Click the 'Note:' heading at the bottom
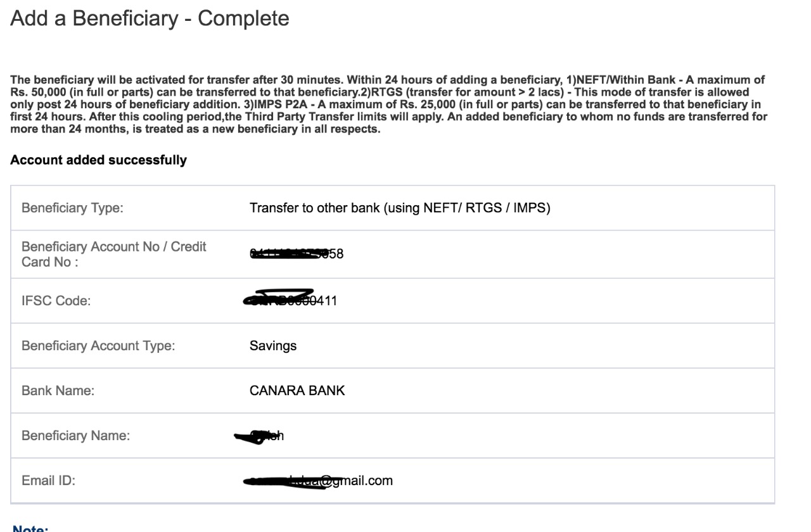811x532 pixels. coord(30,528)
